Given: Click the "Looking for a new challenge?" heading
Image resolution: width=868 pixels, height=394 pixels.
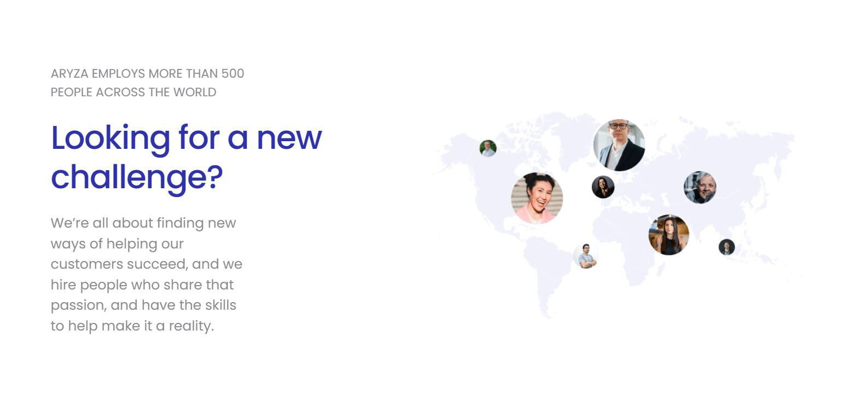Looking at the screenshot, I should click(187, 157).
